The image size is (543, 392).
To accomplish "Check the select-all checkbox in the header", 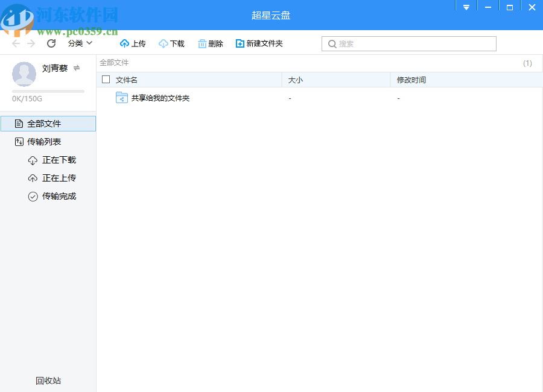I will coord(106,79).
